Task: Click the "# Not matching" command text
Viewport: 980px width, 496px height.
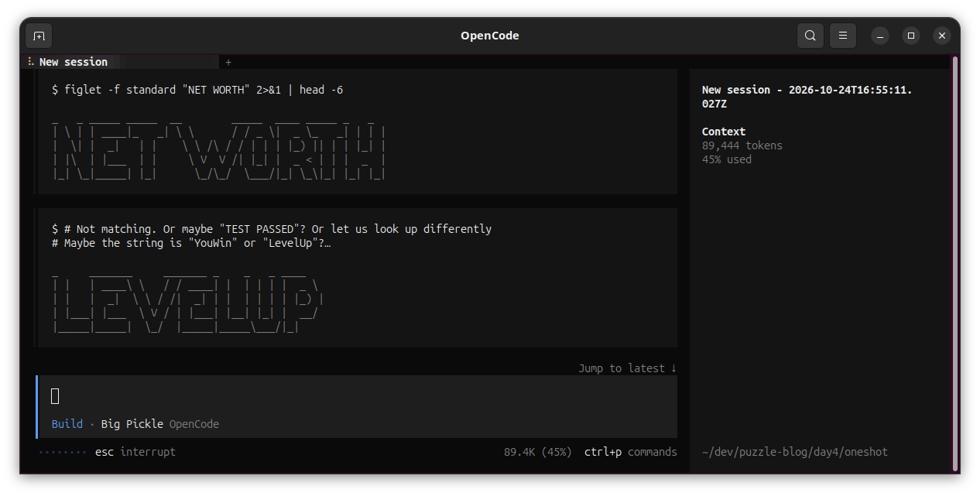Action: 272,236
